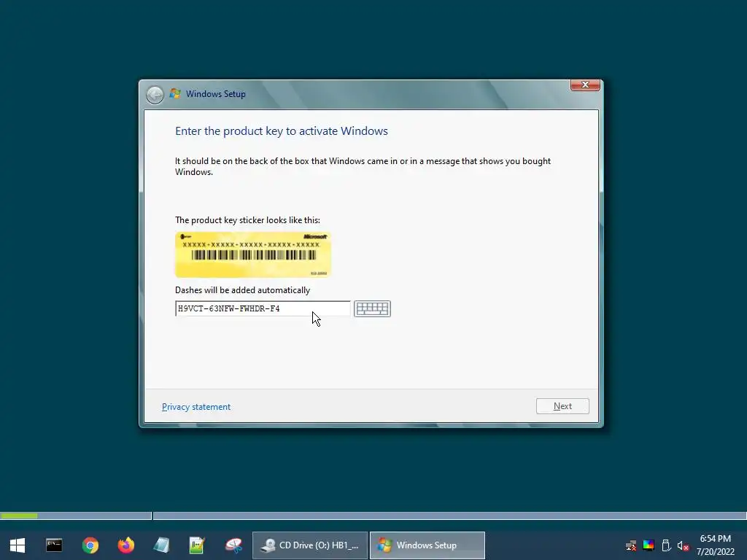The width and height of the screenshot is (747, 560).
Task: Open the Privacy statement link
Action: (196, 407)
